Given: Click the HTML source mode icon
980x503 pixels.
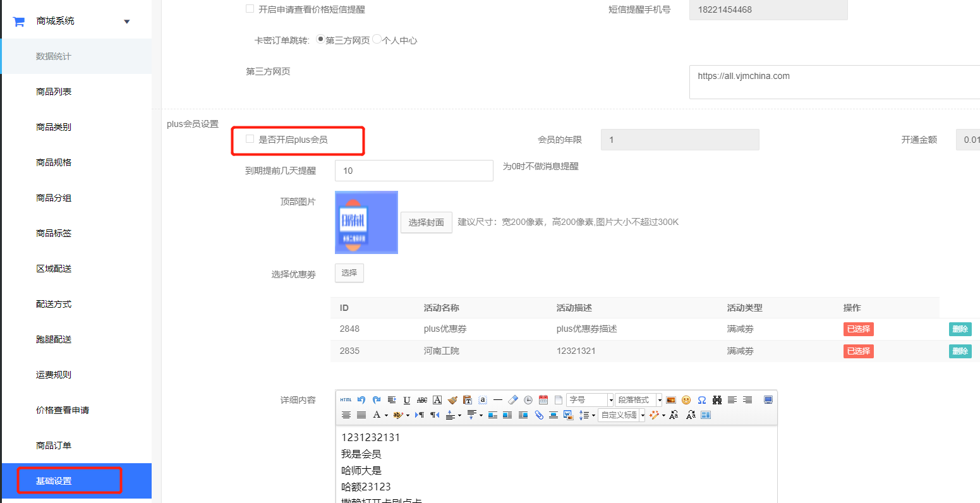Looking at the screenshot, I should point(346,400).
